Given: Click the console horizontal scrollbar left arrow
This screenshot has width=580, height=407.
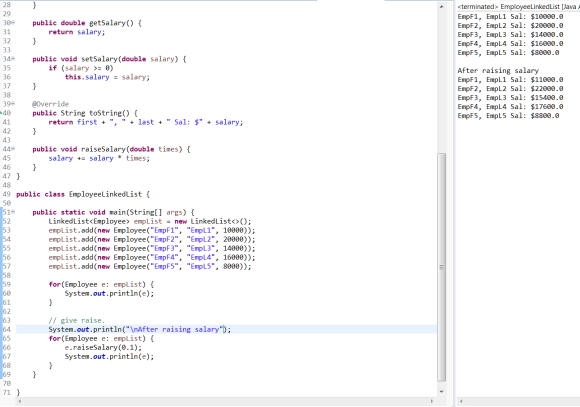Looking at the screenshot, I should click(461, 401).
